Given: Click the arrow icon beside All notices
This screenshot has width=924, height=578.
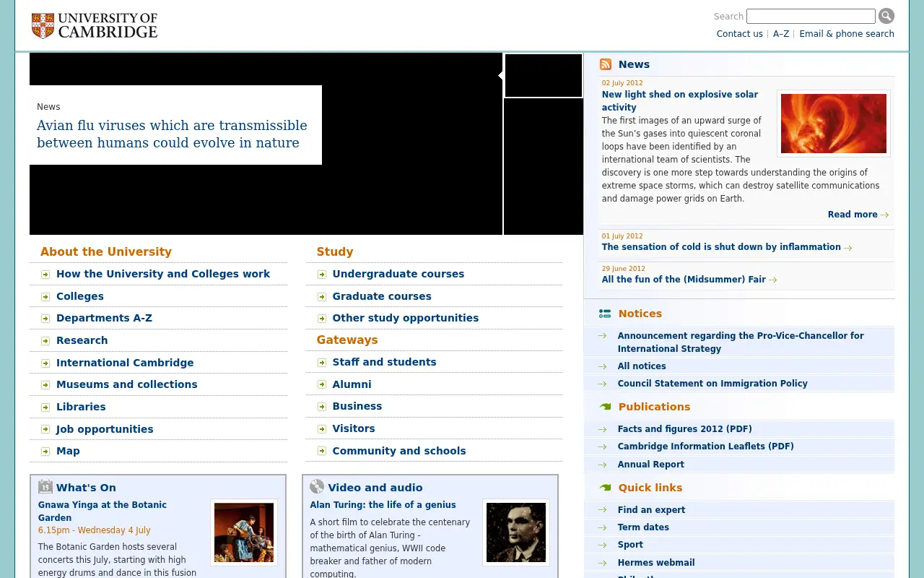Looking at the screenshot, I should [x=602, y=366].
